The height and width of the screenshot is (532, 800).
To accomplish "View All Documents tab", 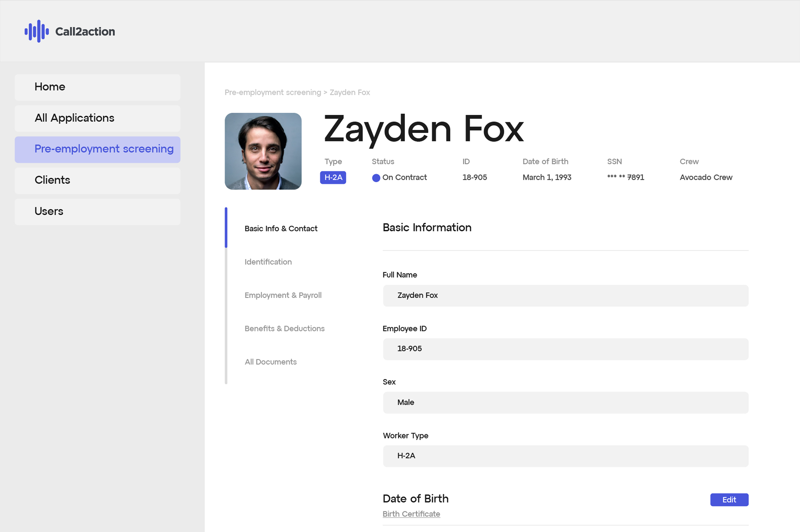I will coord(270,362).
